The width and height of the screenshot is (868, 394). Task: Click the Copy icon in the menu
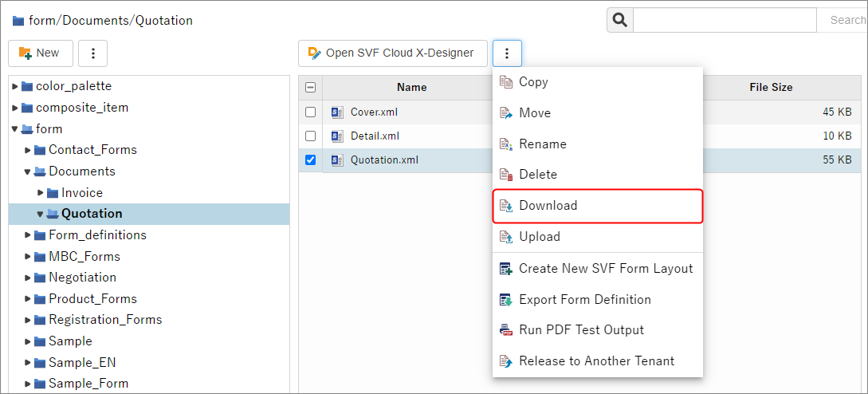click(x=505, y=82)
